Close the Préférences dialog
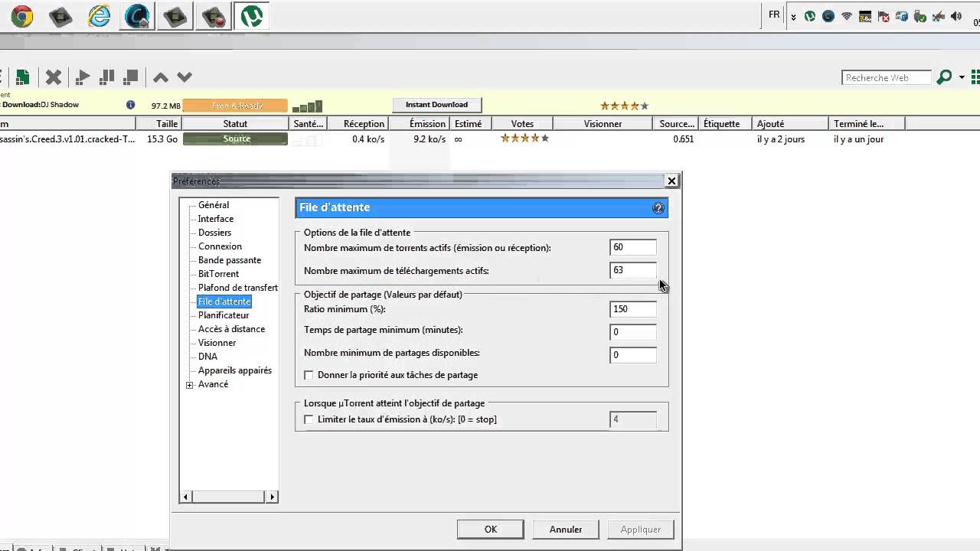 click(671, 181)
